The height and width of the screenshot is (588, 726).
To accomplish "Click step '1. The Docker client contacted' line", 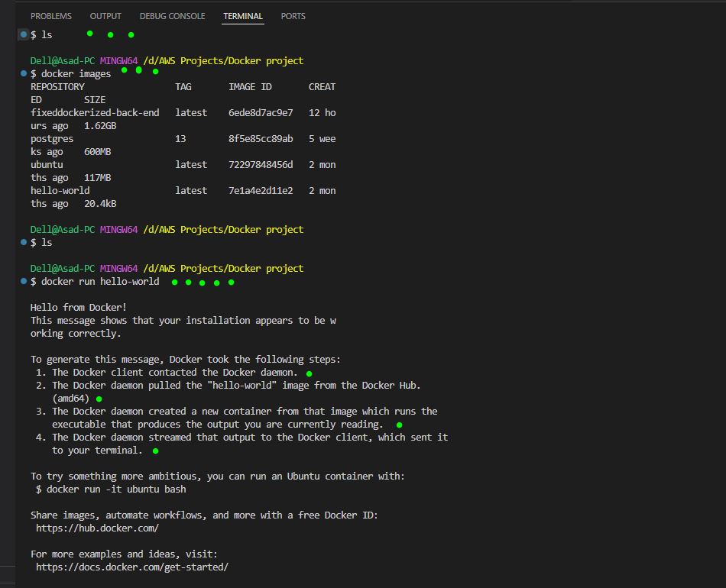I will 167,373.
